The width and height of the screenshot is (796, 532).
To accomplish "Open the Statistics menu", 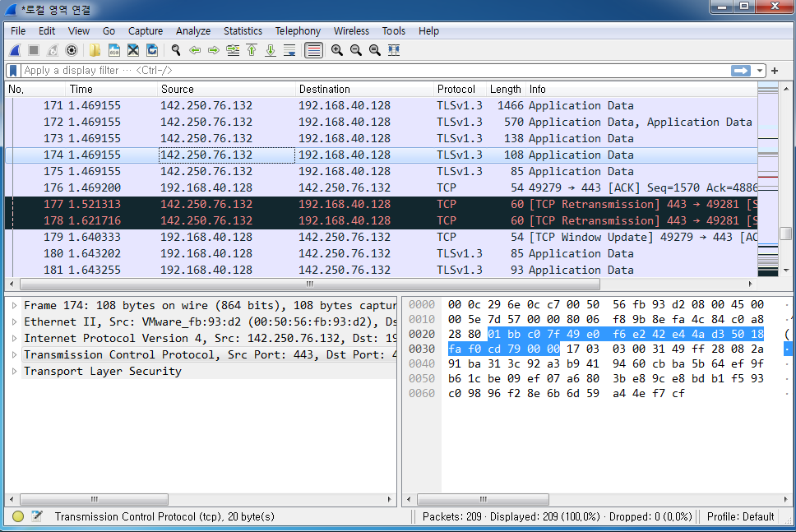I will [243, 31].
